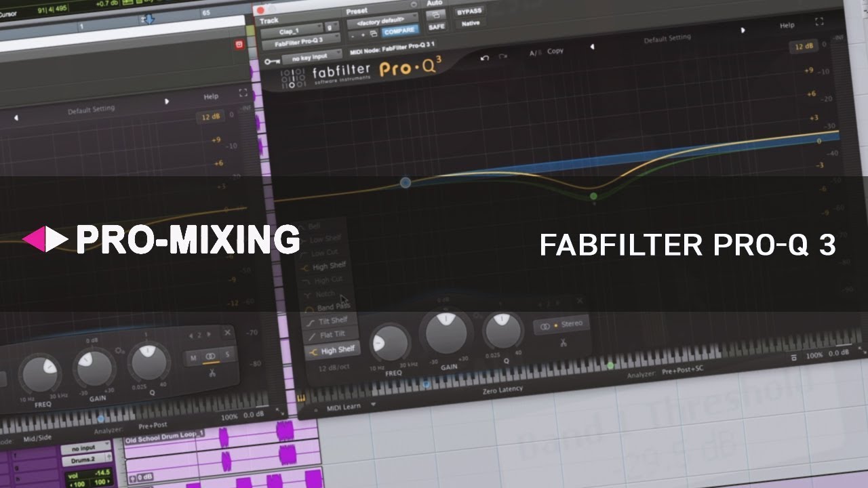868x488 pixels.
Task: Open the MIDI Learn dropdown arrow
Action: 373,404
